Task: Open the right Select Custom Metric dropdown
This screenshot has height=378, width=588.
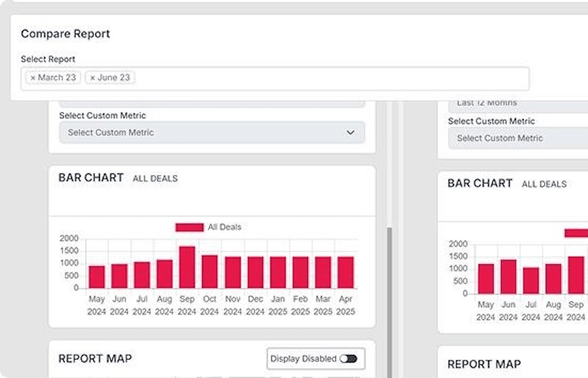Action: (x=518, y=138)
